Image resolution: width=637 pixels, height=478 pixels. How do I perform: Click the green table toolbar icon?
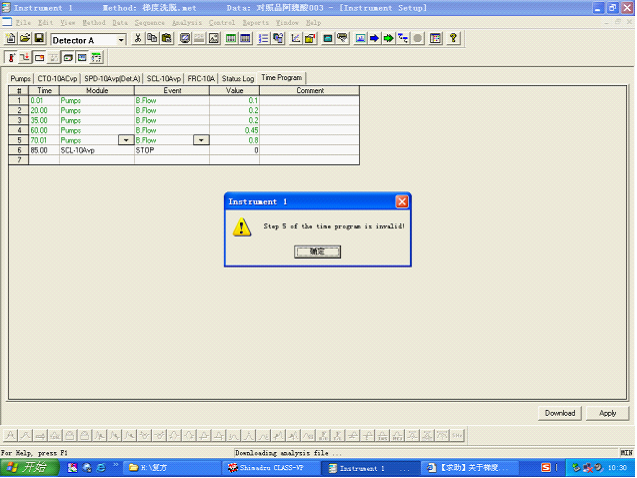tap(231, 39)
